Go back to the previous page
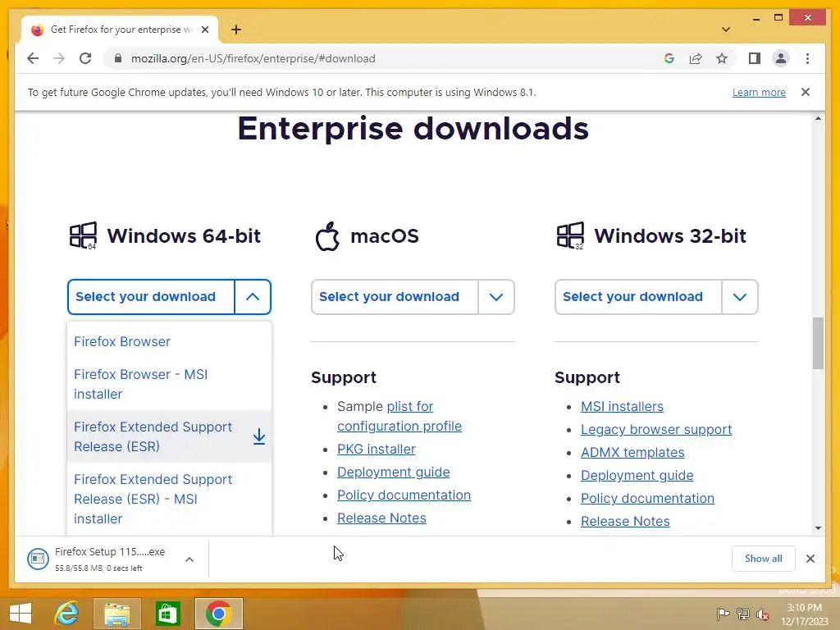The width and height of the screenshot is (840, 630). [33, 58]
